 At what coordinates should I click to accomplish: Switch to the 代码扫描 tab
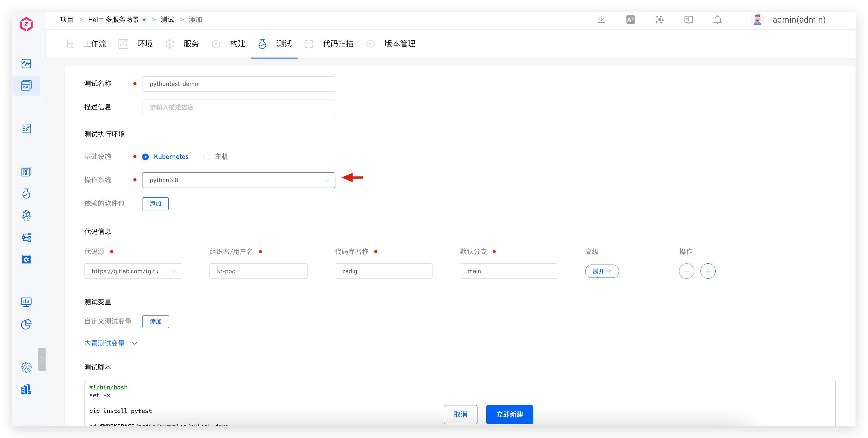[x=338, y=44]
